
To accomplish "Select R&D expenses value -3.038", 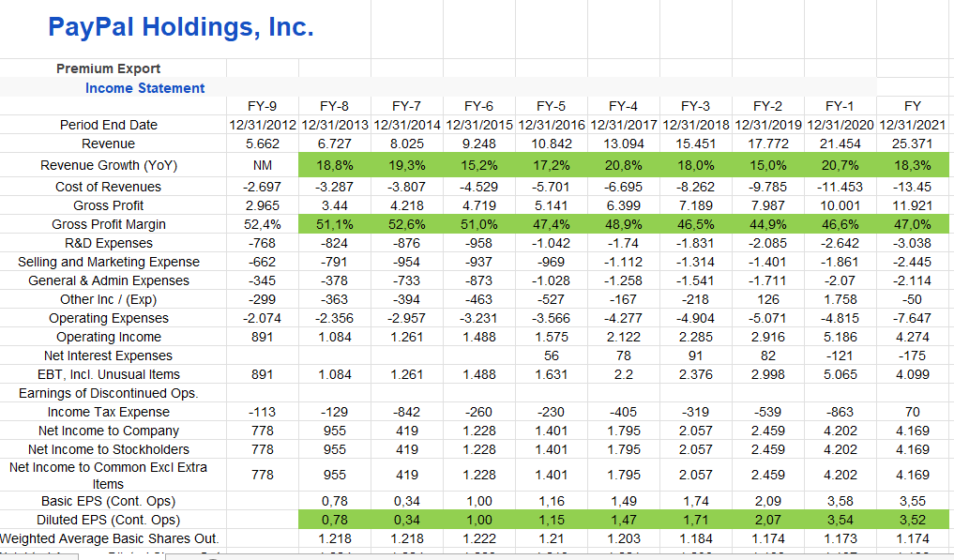I will [913, 244].
